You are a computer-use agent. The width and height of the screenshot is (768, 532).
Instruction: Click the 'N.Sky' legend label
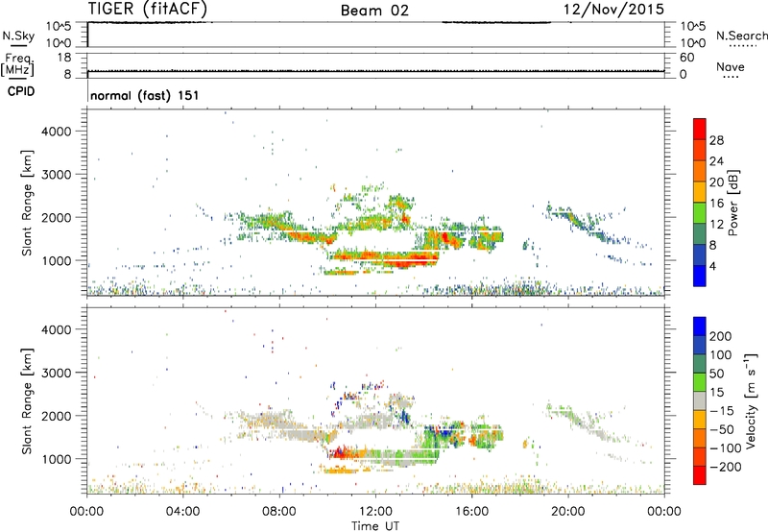tap(18, 36)
